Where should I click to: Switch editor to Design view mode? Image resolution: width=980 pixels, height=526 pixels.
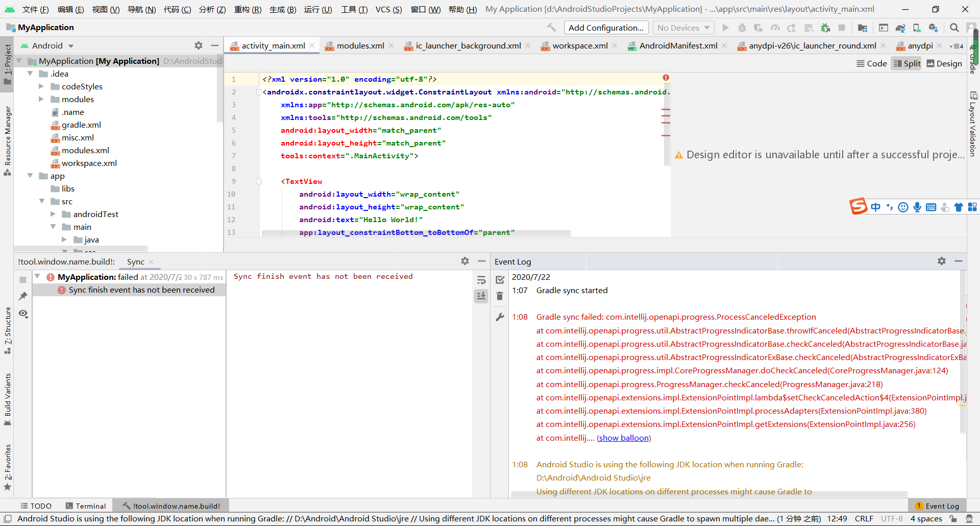(x=944, y=63)
